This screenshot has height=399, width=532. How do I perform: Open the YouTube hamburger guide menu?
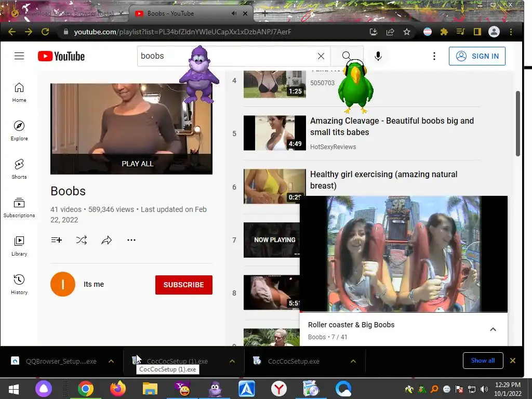tap(19, 56)
